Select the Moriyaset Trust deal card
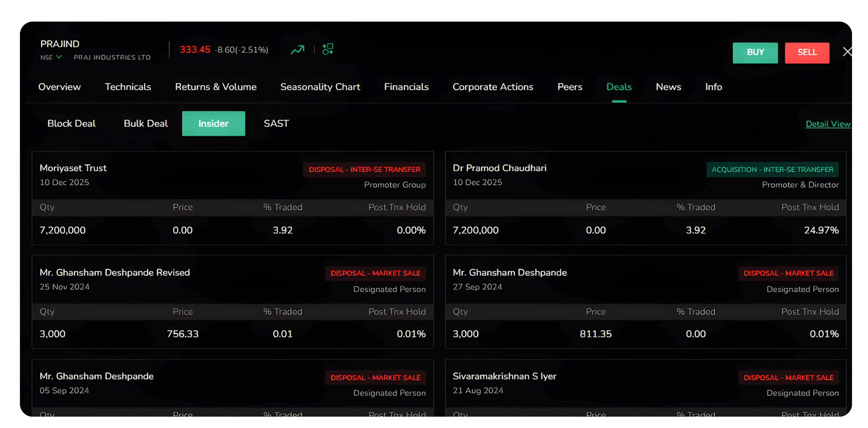The image size is (868, 428). click(x=232, y=199)
